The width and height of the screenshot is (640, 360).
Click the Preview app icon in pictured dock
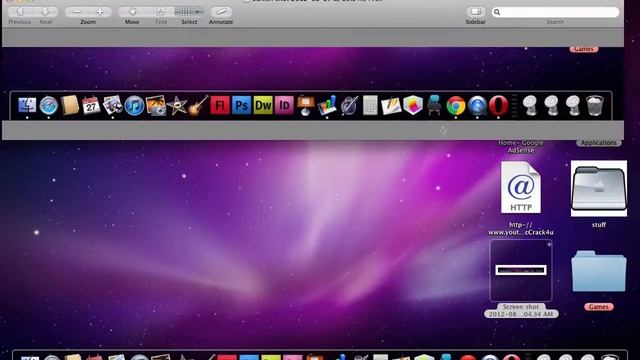(x=112, y=105)
